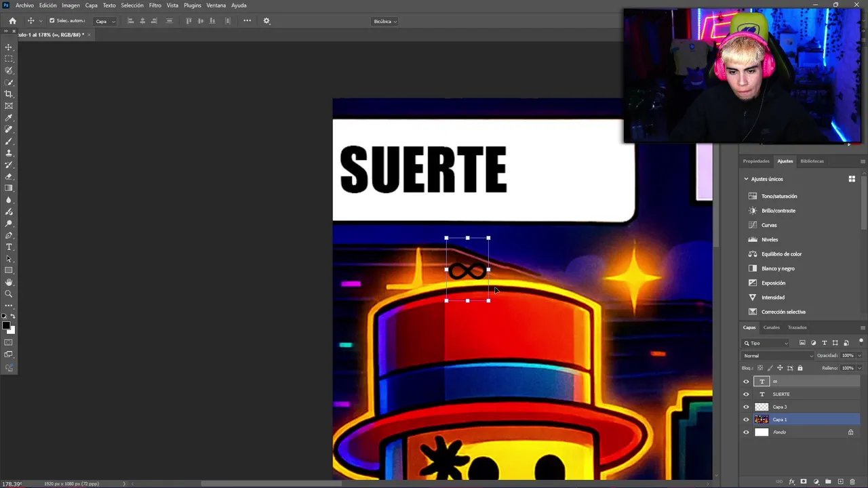
Task: Click the Home icon in options bar
Action: 12,21
